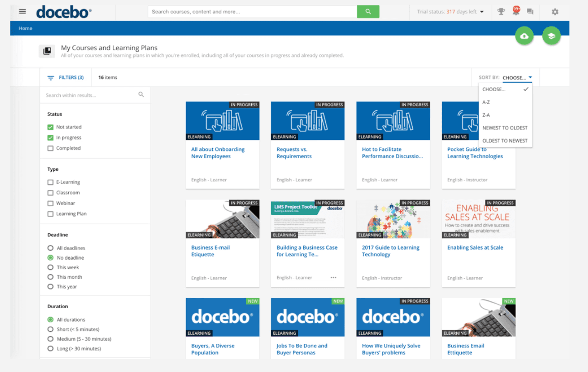
Task: Click the Buyers, A Diverse Population thumbnail
Action: tap(223, 317)
